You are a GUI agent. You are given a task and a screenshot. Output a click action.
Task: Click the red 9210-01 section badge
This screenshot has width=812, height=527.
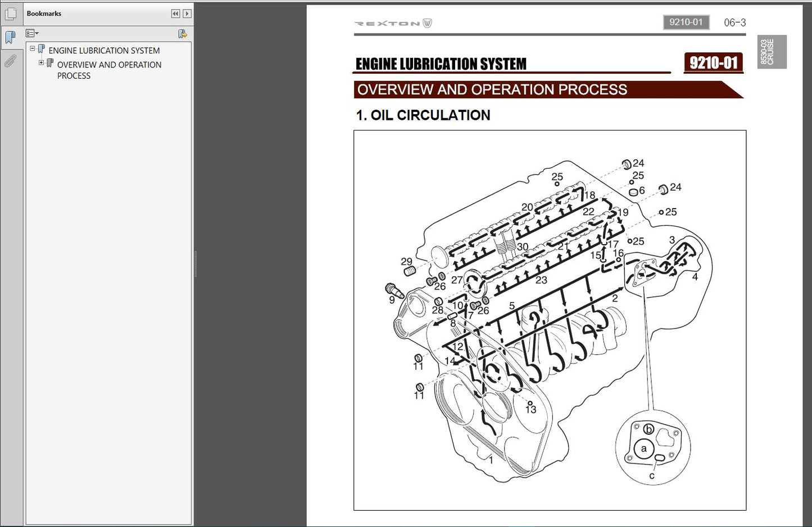point(713,62)
